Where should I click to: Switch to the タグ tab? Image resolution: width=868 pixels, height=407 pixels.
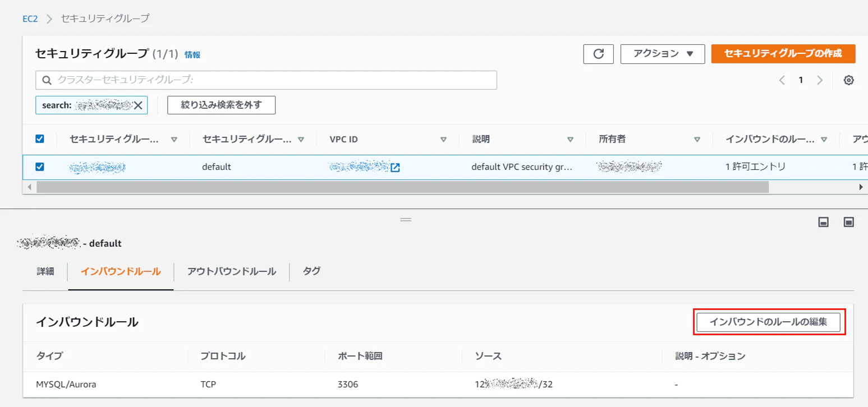click(x=312, y=271)
